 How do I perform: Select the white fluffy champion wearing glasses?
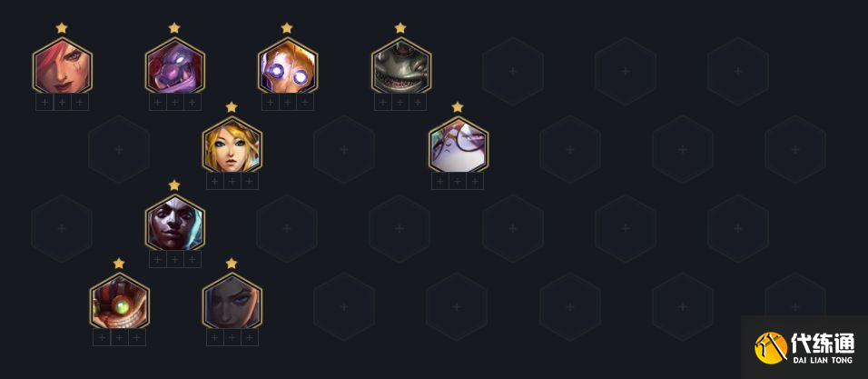pyautogui.click(x=458, y=145)
